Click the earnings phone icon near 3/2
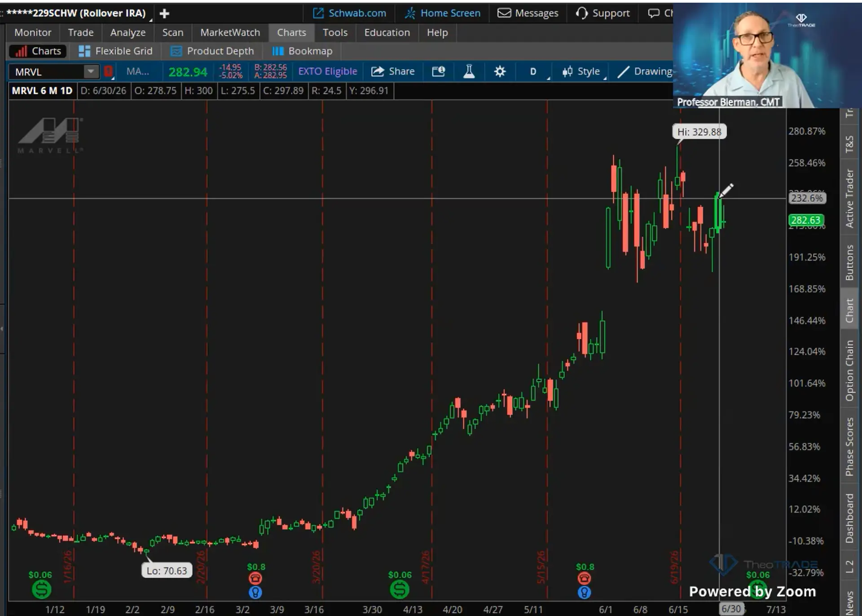 pos(255,578)
